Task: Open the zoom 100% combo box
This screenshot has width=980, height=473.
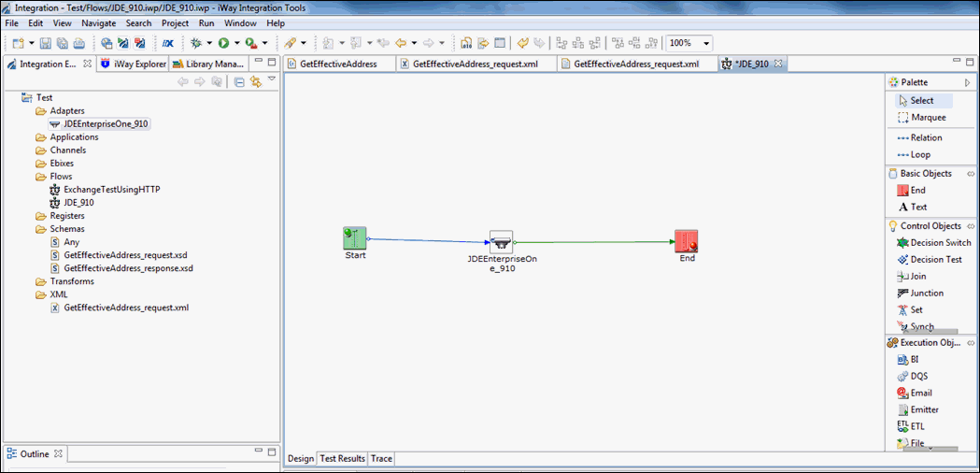Action: pyautogui.click(x=689, y=43)
